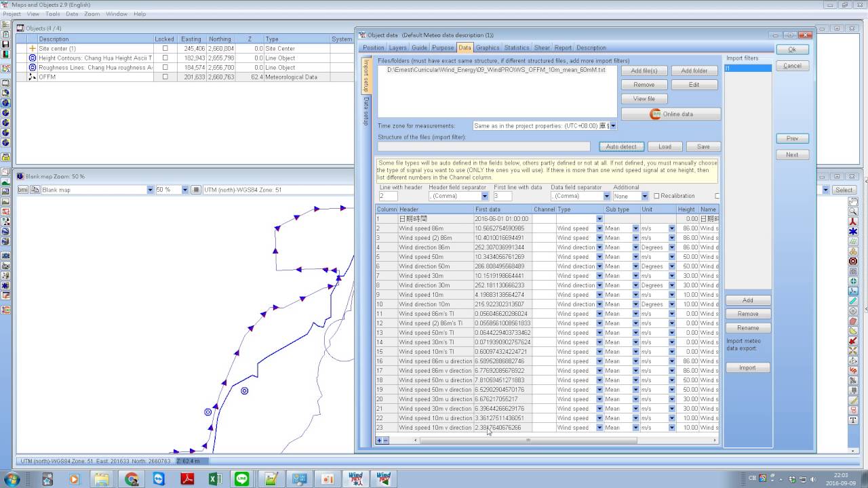Click the First line with data field
868x488 pixels.
coord(502,197)
